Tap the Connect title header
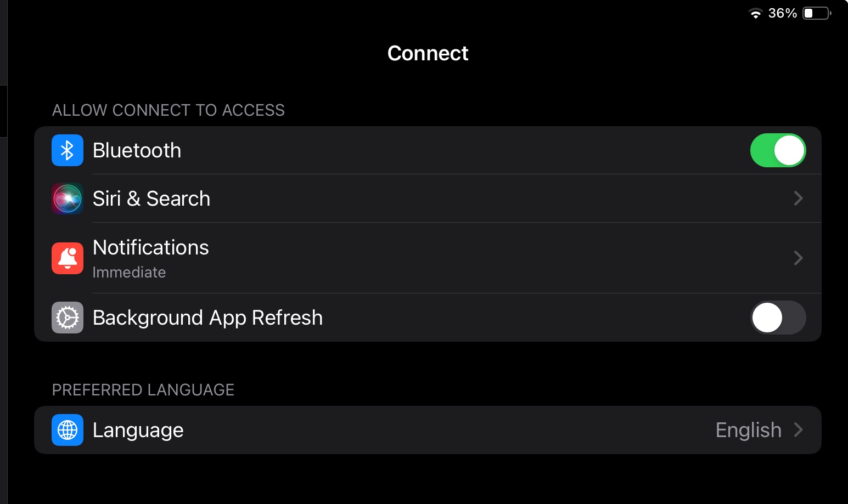The height and width of the screenshot is (504, 848). click(x=428, y=53)
